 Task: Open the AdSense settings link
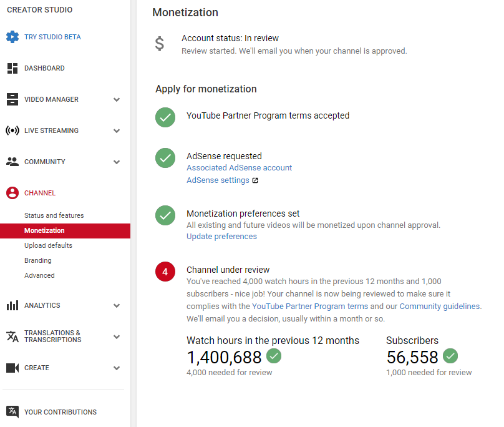coord(218,180)
